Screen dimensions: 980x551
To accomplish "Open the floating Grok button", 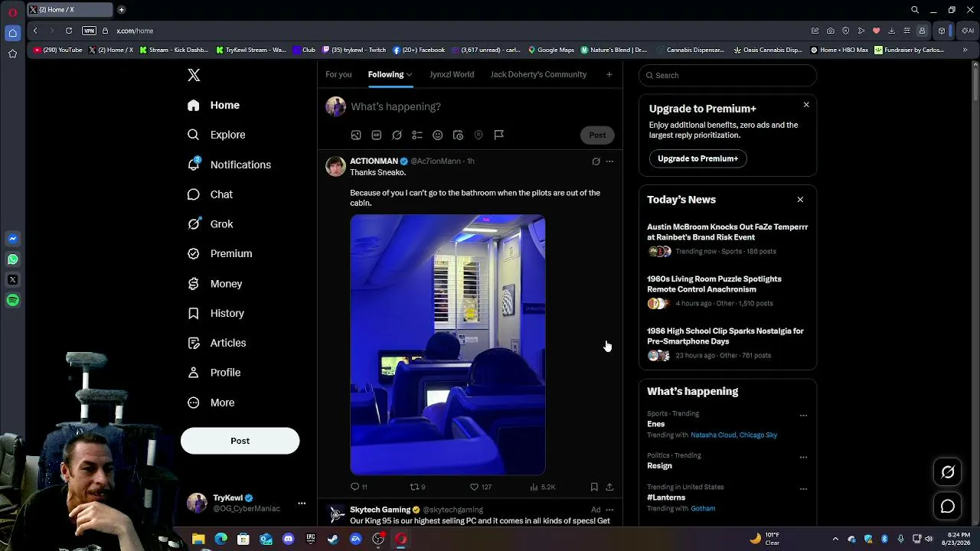I will tap(948, 472).
